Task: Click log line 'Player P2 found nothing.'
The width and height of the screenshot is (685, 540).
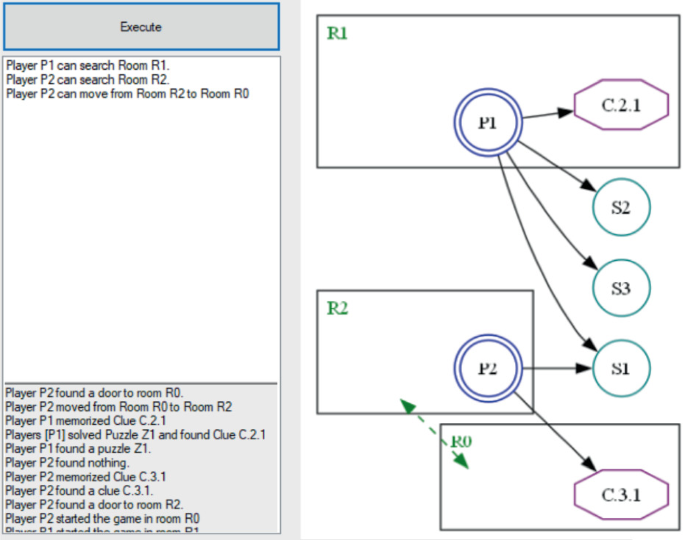Action: (67, 463)
